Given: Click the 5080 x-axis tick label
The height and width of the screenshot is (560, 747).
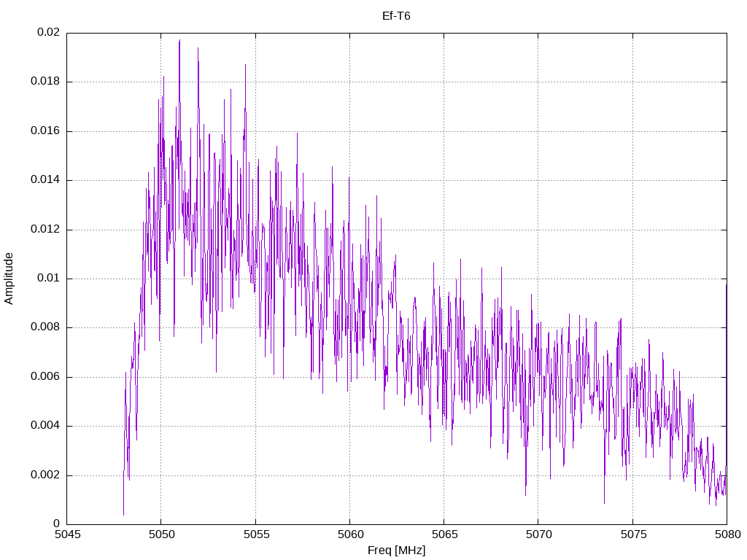Looking at the screenshot, I should tap(728, 534).
